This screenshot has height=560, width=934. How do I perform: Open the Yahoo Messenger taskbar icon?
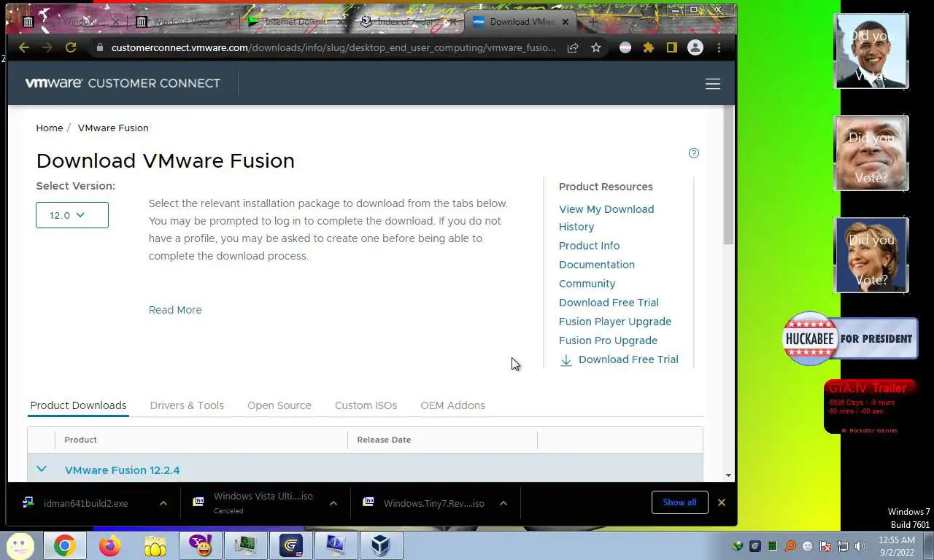(200, 545)
